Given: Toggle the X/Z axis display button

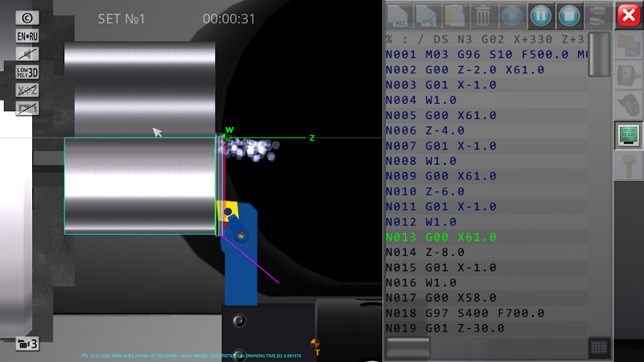Looking at the screenshot, I should pyautogui.click(x=27, y=90).
